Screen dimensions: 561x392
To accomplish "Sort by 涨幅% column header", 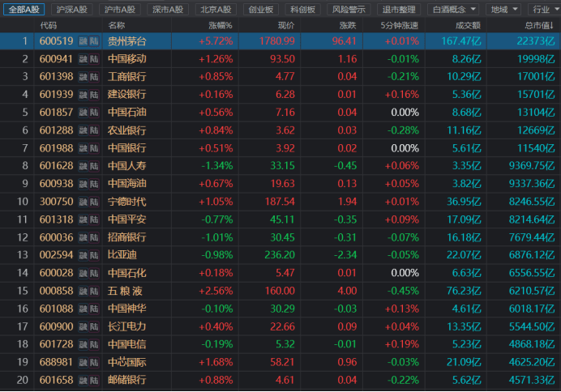I will click(221, 25).
